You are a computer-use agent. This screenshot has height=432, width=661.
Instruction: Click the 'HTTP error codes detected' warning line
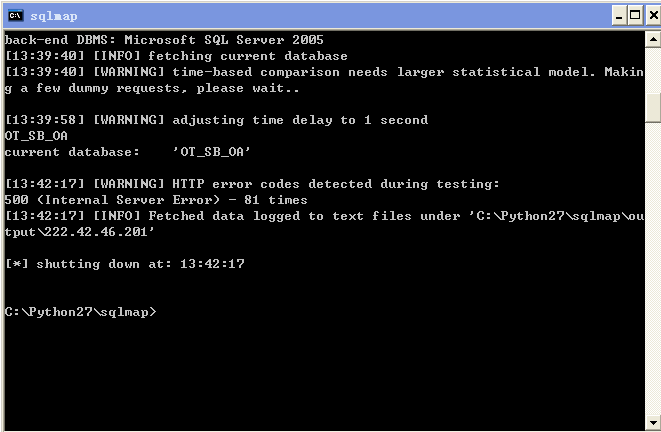[252, 184]
